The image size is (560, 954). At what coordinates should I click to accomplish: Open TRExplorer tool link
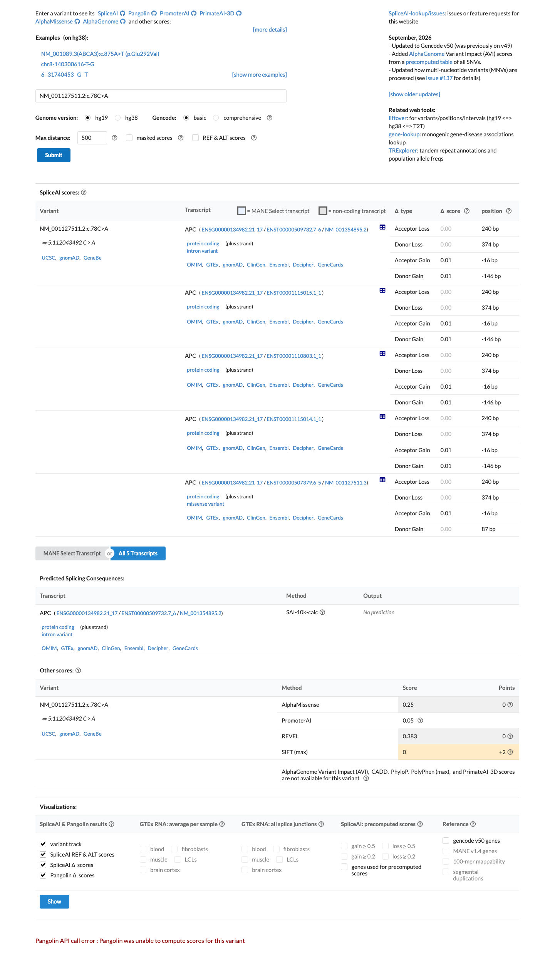coord(402,151)
